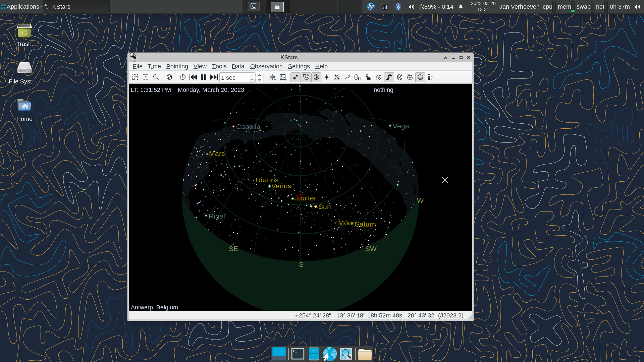Open the Observation menu

(266, 66)
